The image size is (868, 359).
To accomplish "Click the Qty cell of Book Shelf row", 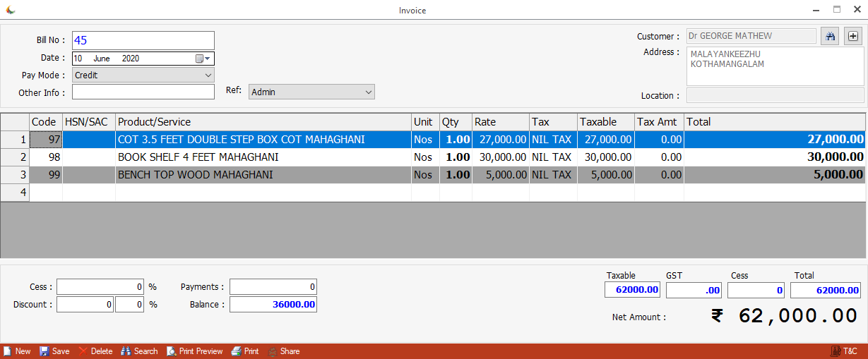I will [456, 157].
